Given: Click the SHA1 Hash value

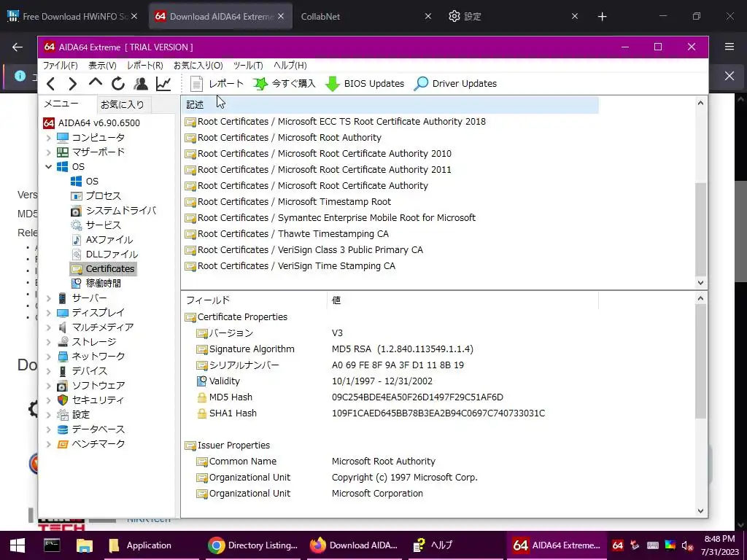Looking at the screenshot, I should [x=438, y=413].
